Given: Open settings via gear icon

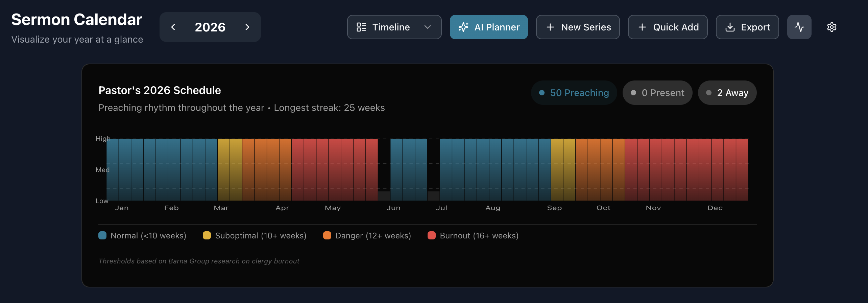Looking at the screenshot, I should click(x=831, y=27).
